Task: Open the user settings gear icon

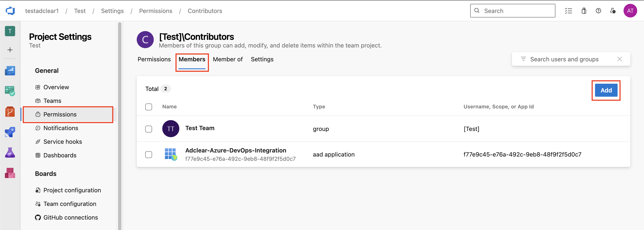Action: tap(613, 10)
